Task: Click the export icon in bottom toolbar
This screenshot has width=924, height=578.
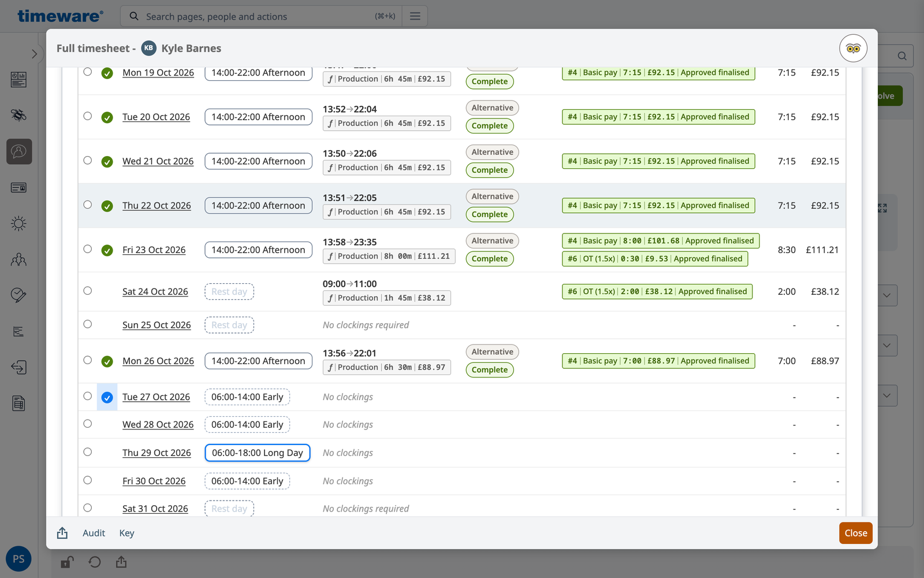Action: coord(121,562)
